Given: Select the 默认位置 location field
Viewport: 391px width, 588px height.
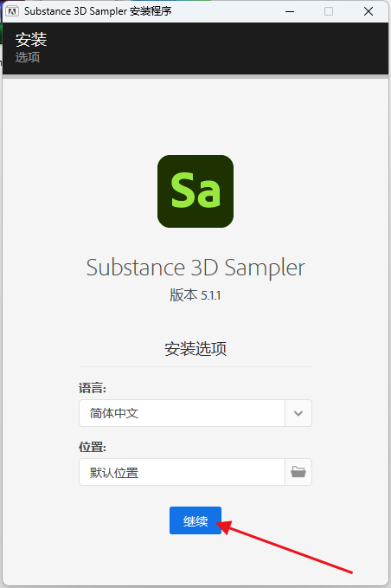Looking at the screenshot, I should coord(182,472).
